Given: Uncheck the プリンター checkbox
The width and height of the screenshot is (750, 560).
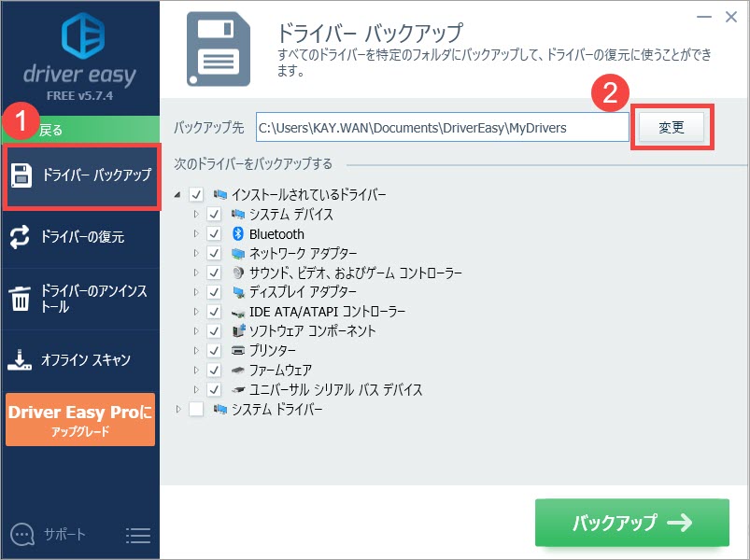Looking at the screenshot, I should (214, 351).
